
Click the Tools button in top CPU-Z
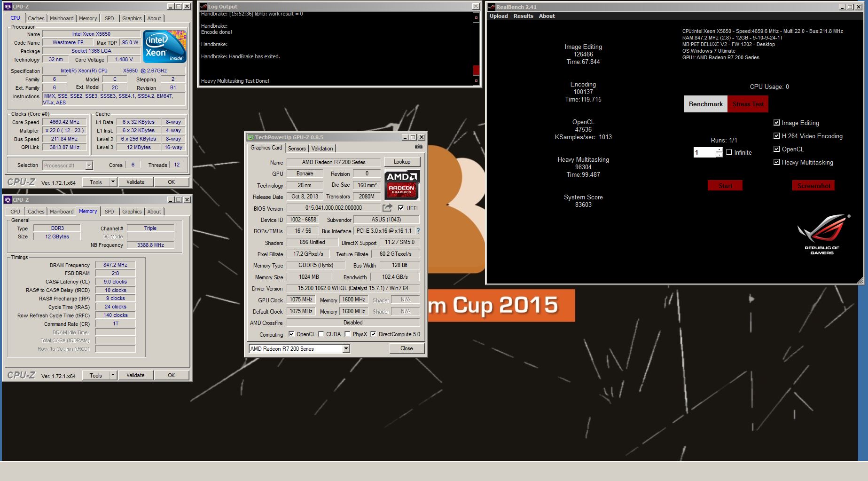[x=96, y=182]
